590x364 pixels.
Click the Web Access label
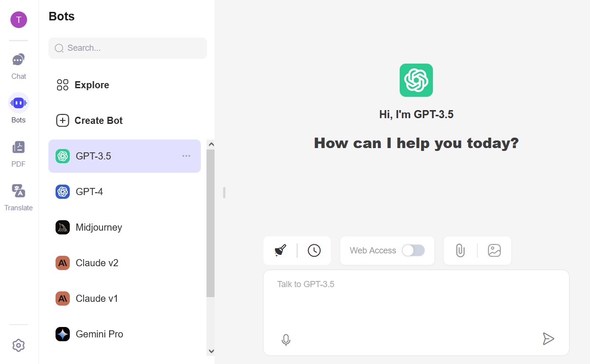(373, 251)
